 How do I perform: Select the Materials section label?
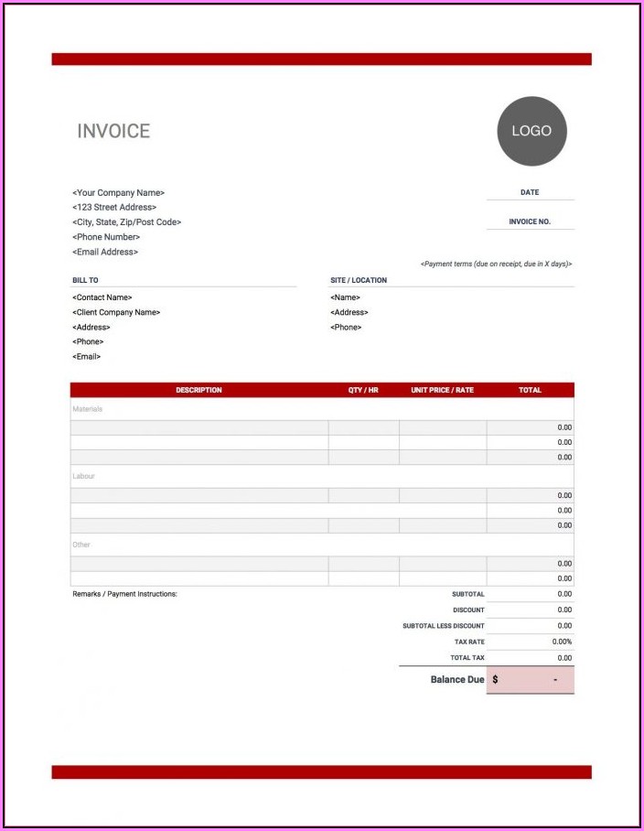pos(88,409)
